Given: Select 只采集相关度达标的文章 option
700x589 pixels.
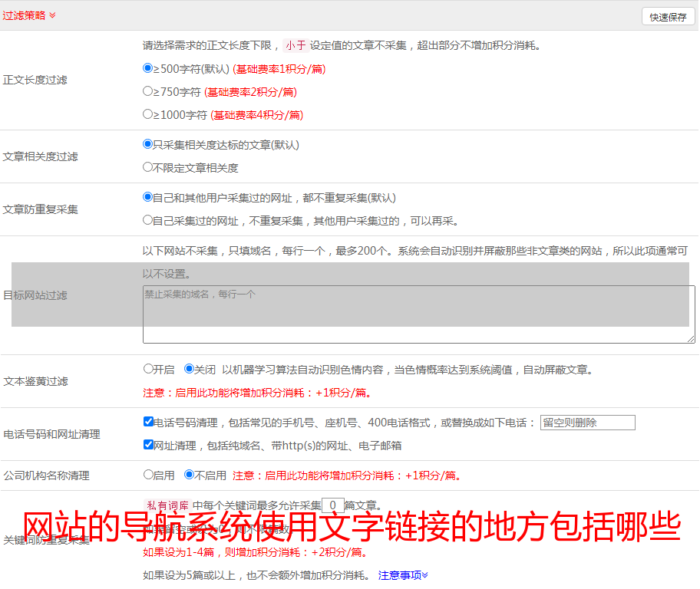Looking at the screenshot, I should pos(148,144).
